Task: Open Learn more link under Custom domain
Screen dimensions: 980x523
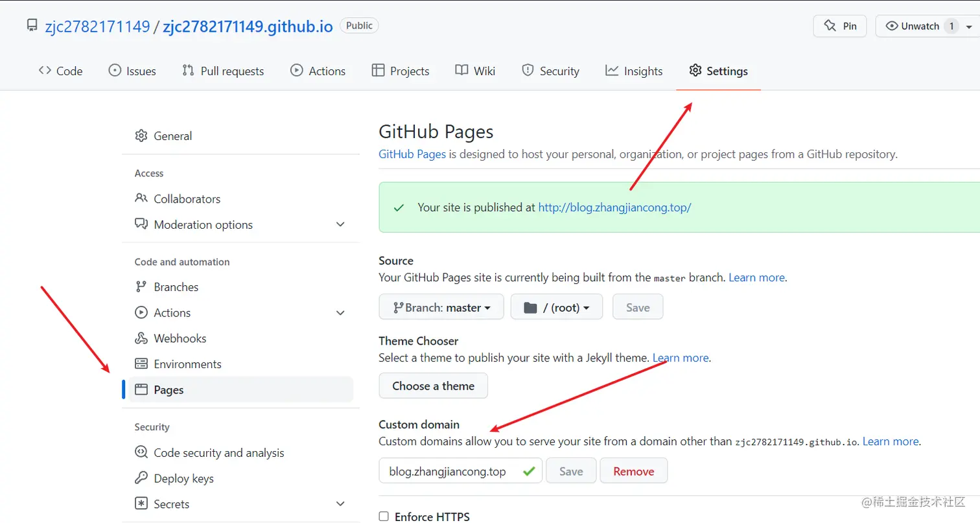Action: point(891,441)
